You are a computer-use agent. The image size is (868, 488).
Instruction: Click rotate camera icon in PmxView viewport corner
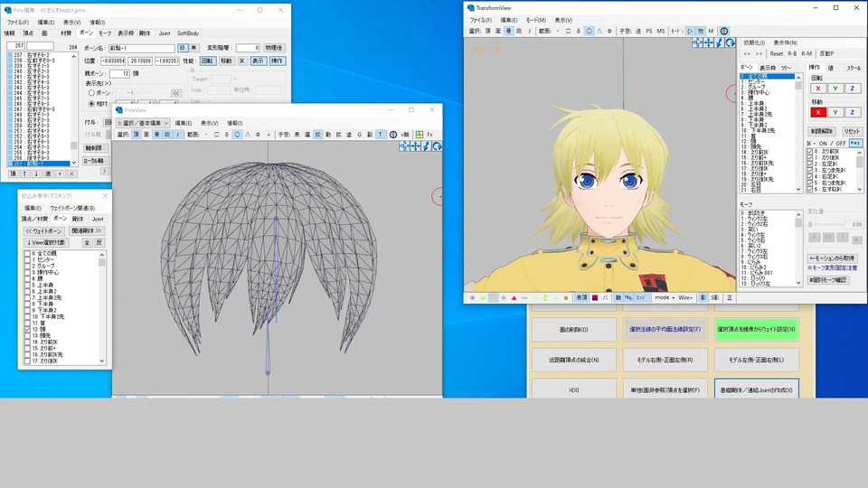438,146
